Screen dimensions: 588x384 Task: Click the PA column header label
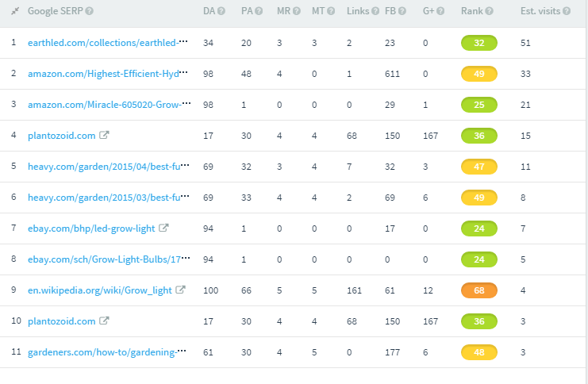point(247,11)
